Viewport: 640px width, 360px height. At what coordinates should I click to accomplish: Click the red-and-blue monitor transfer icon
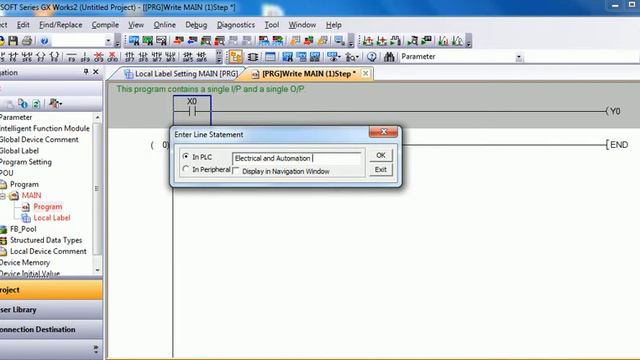point(264,40)
